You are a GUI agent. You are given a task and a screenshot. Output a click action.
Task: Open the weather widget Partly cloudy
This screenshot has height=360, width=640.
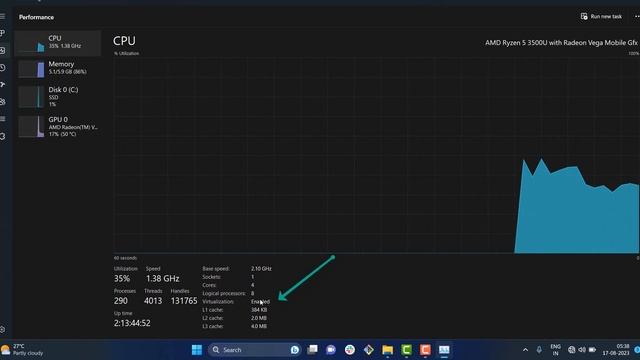22,350
